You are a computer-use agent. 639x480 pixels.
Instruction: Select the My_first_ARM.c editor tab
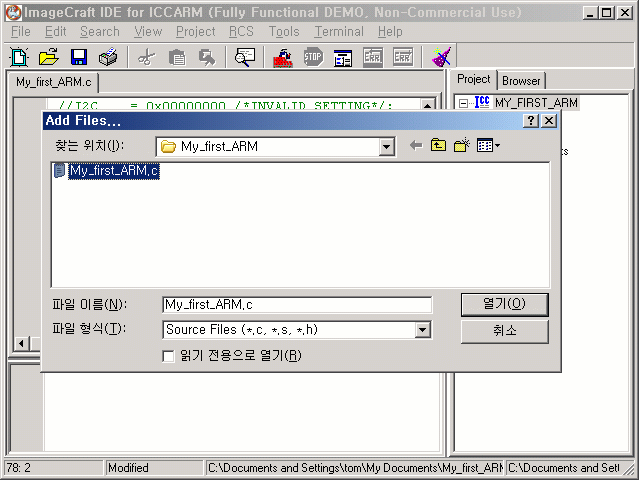coord(54,82)
